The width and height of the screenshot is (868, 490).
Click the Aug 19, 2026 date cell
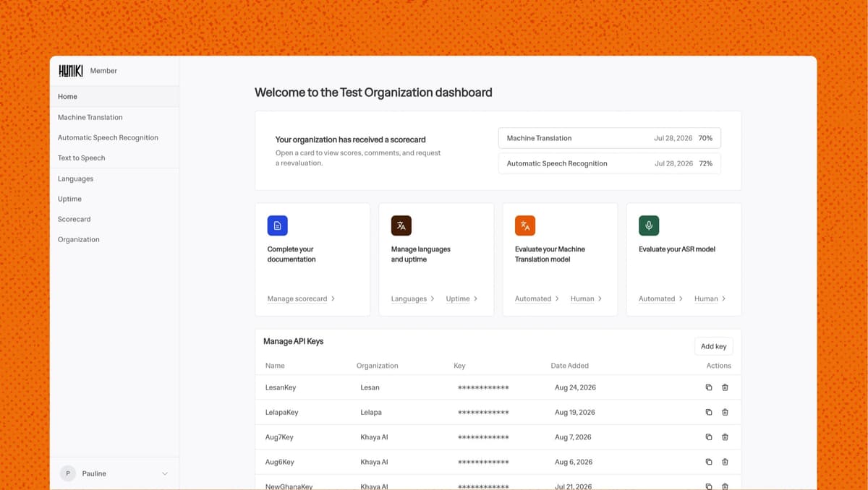[575, 412]
